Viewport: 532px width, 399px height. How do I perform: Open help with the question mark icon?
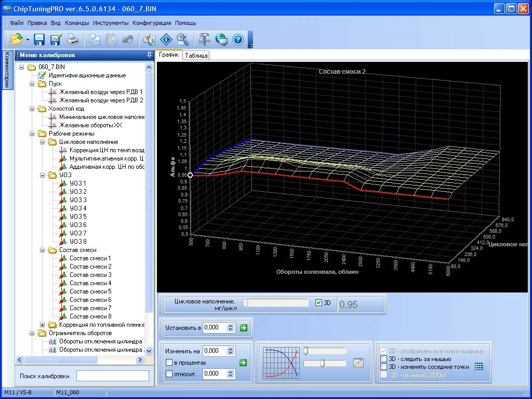(x=238, y=39)
